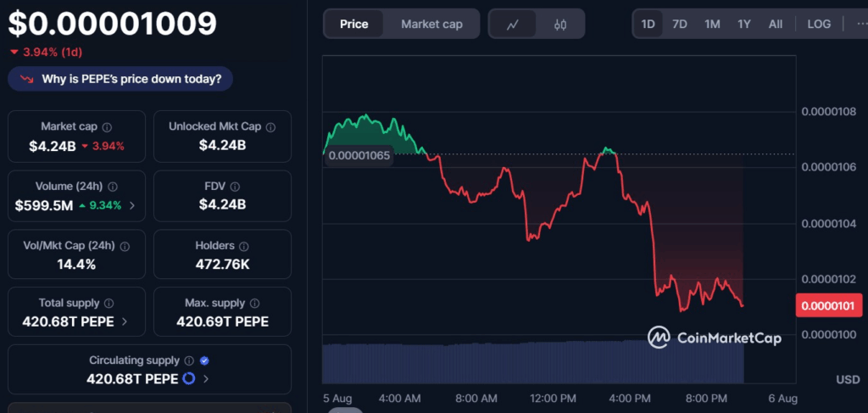Click the 0.00001065 opening price label
The image size is (868, 413).
(359, 155)
